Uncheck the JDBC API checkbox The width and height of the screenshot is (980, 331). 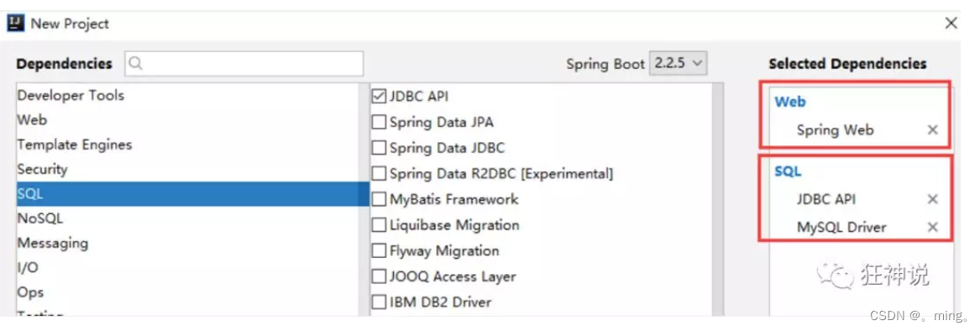pyautogui.click(x=379, y=97)
